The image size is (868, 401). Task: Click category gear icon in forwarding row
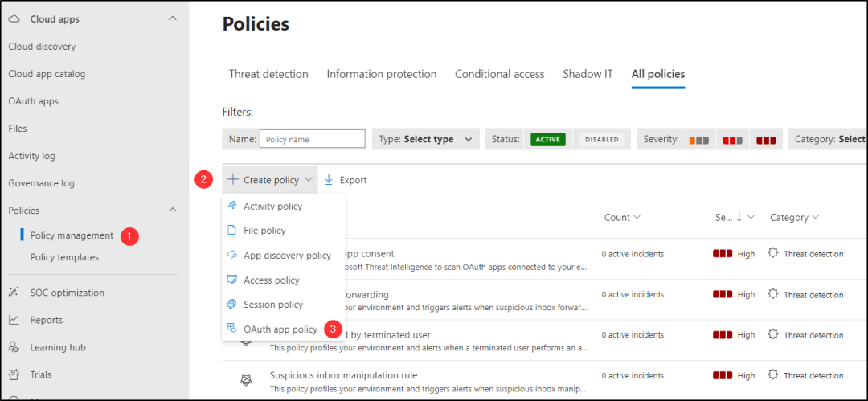773,294
